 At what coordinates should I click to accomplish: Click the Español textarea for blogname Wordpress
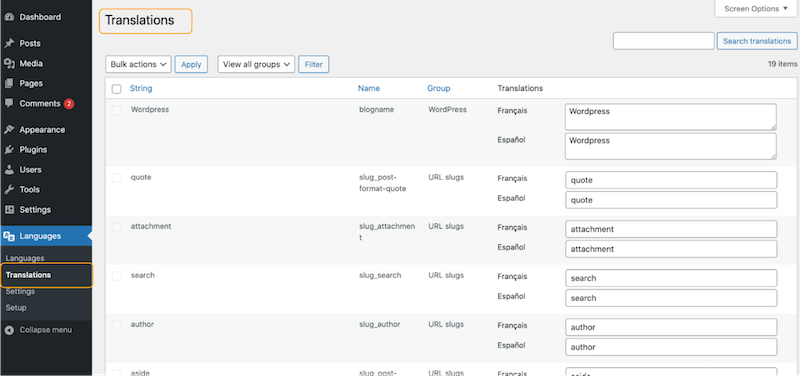coord(671,146)
